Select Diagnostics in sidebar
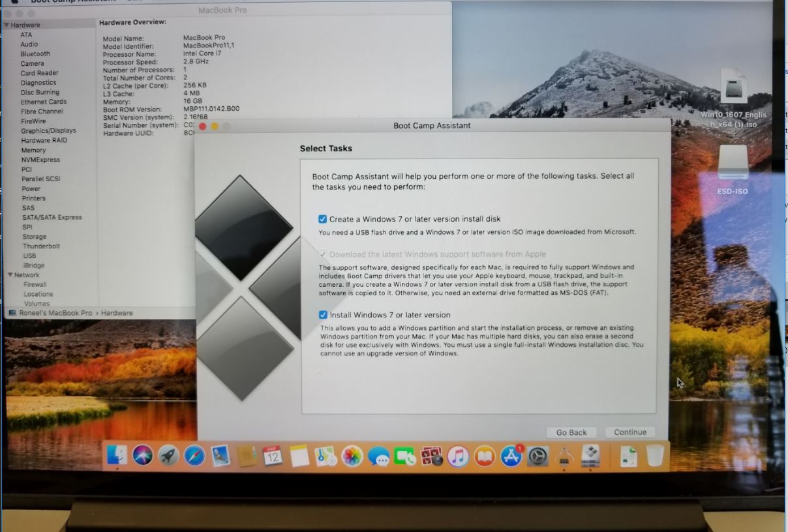788x532 pixels. (x=38, y=83)
